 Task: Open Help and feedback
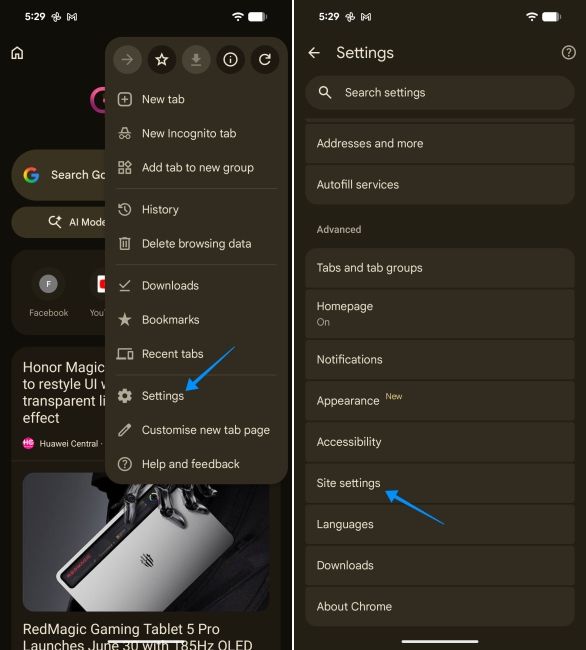(196, 464)
